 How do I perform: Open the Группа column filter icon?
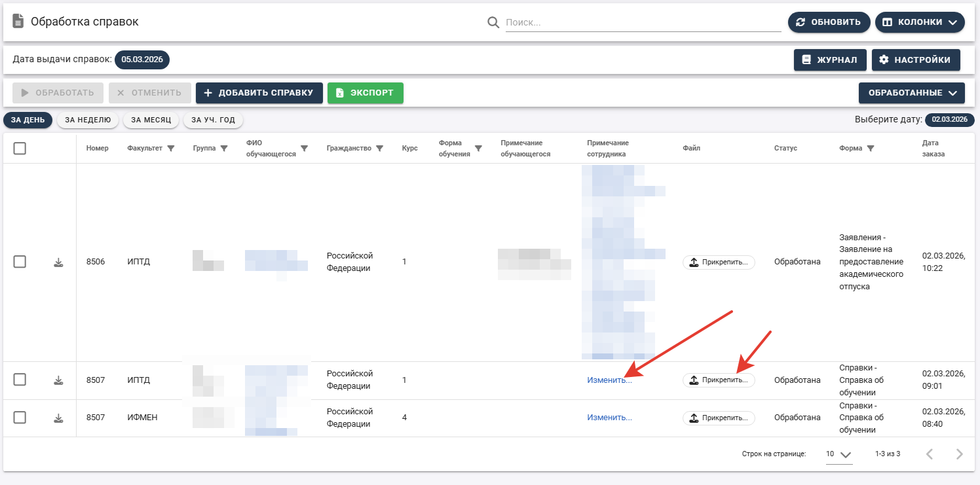point(224,149)
